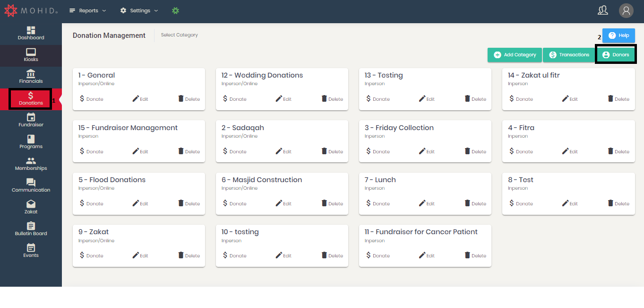Edit the 4 - Fitra category

(570, 151)
